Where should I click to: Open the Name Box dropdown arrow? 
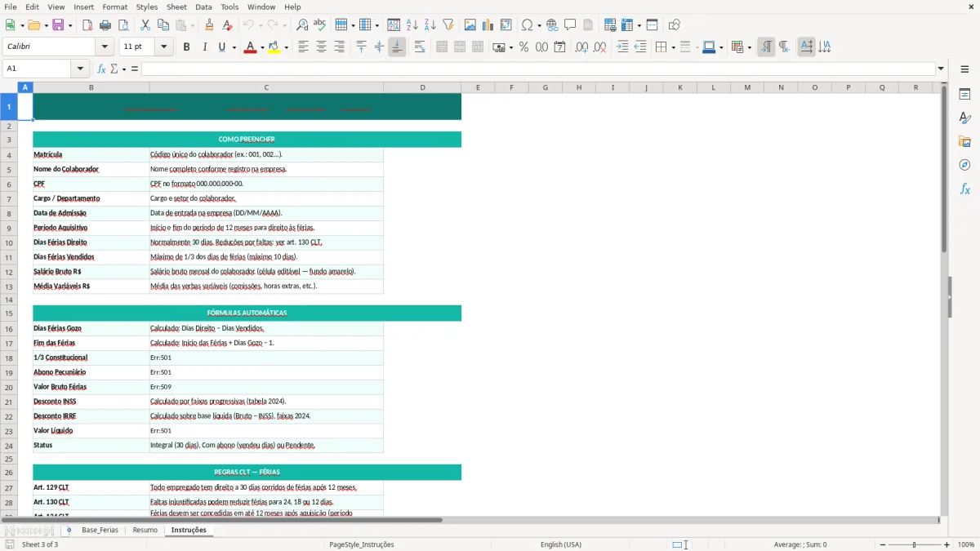[80, 69]
